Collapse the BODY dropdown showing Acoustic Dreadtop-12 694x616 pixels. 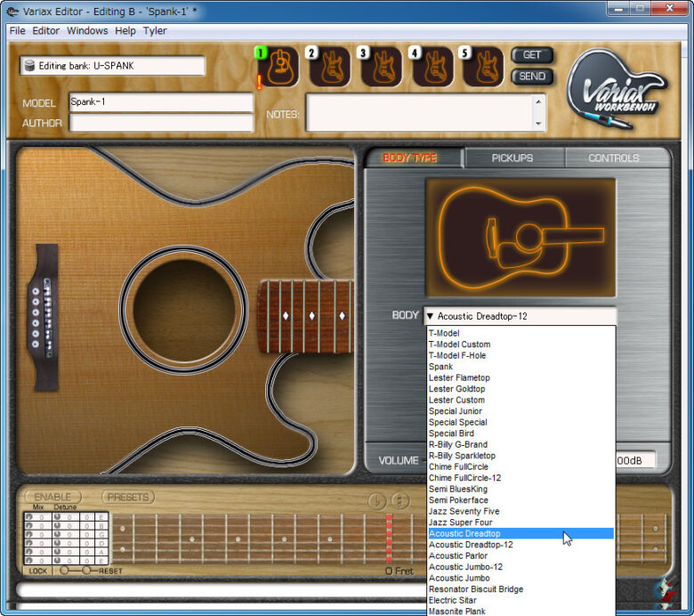520,316
